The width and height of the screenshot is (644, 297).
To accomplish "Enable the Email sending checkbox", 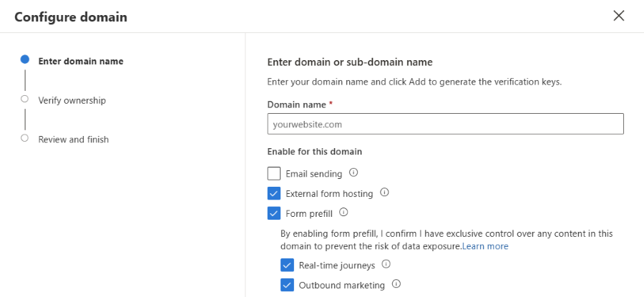I will click(274, 173).
